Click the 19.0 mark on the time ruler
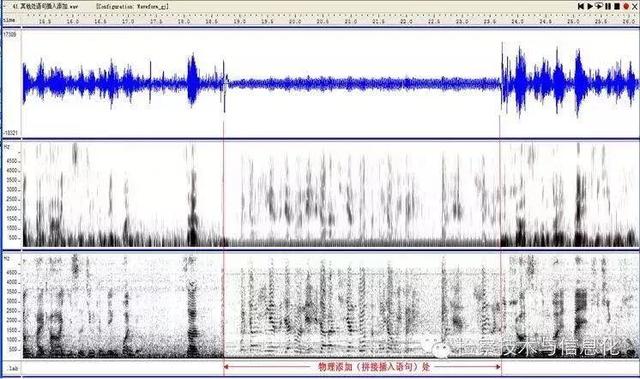The image size is (640, 379). tap(240, 21)
